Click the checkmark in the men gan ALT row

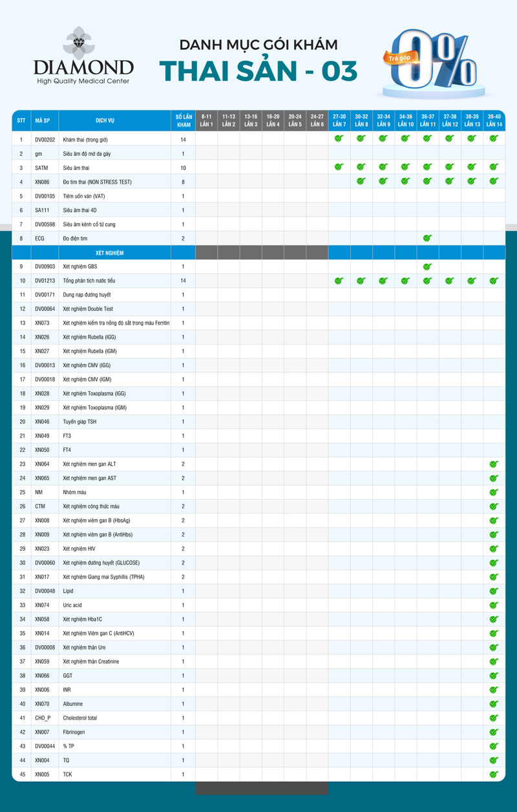(x=494, y=464)
